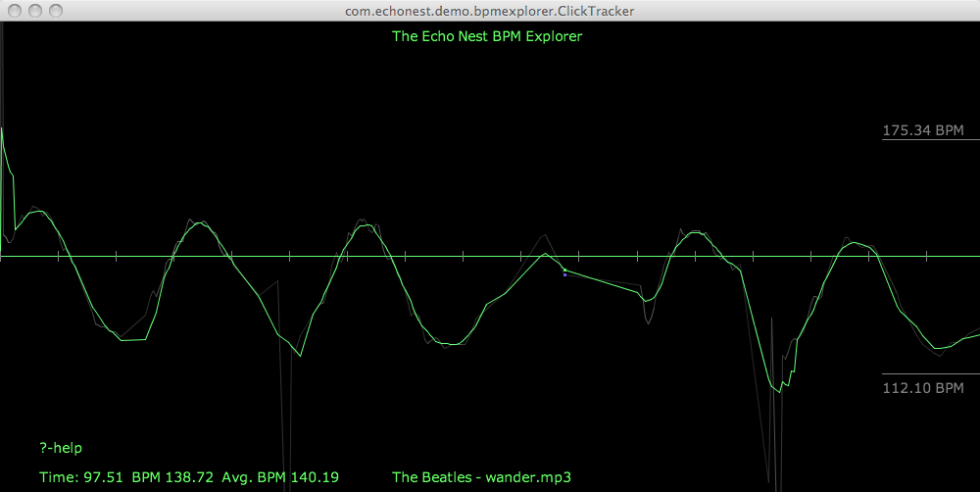Click the window title com.echonest.demo.bpmexplorer.ClickTracker
This screenshot has width=980, height=492.
[489, 10]
